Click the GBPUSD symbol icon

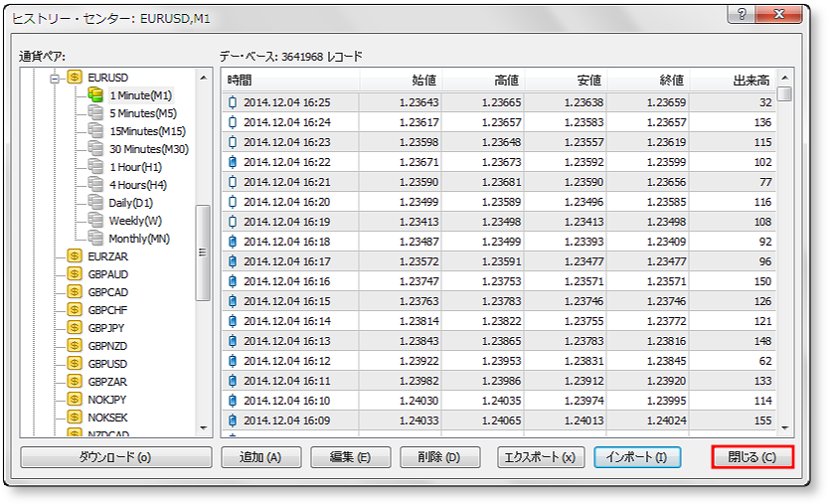point(75,364)
